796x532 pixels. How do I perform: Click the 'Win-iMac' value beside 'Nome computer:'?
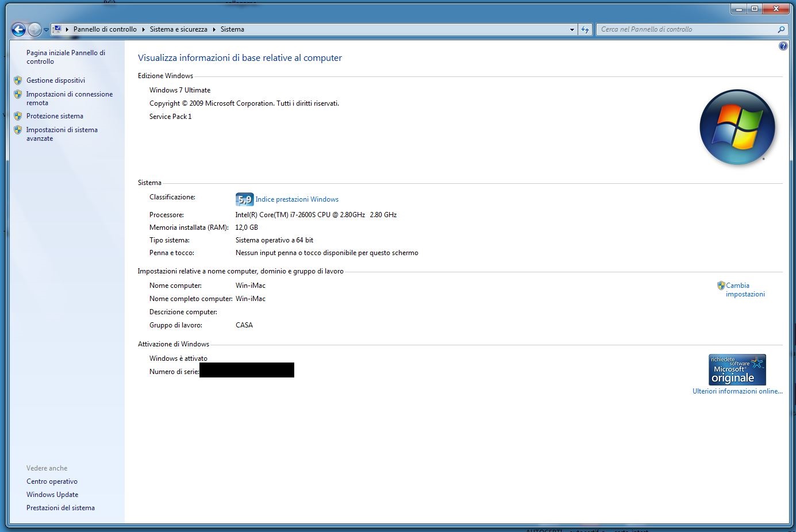(x=251, y=286)
